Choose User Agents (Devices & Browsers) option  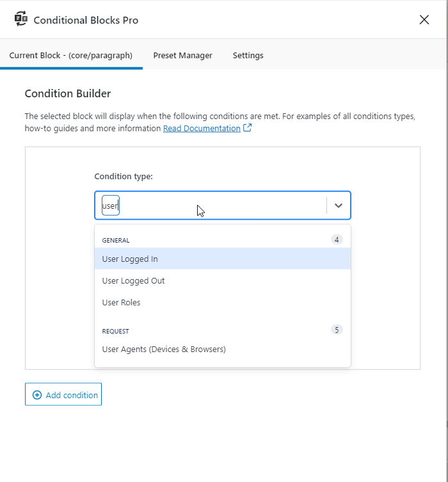[x=223, y=349]
